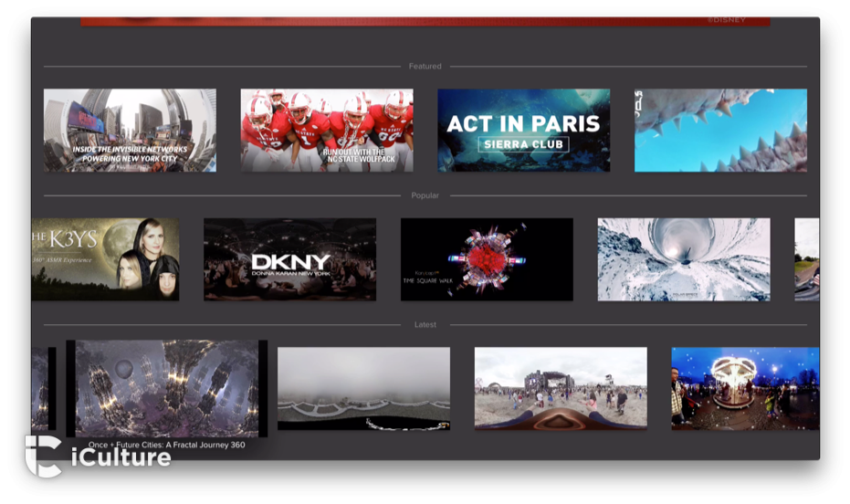This screenshot has width=850, height=504.
Task: Select the Act in Paris Sierra Club video
Action: point(524,131)
